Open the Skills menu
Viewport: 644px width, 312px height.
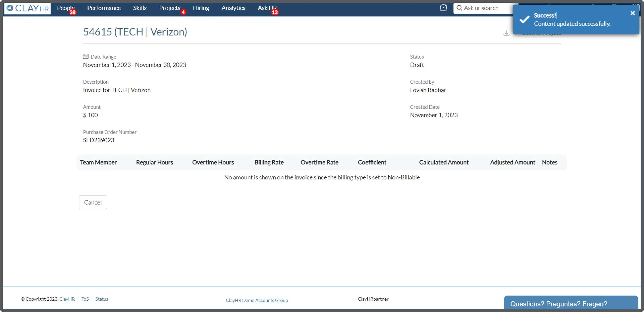tap(140, 8)
